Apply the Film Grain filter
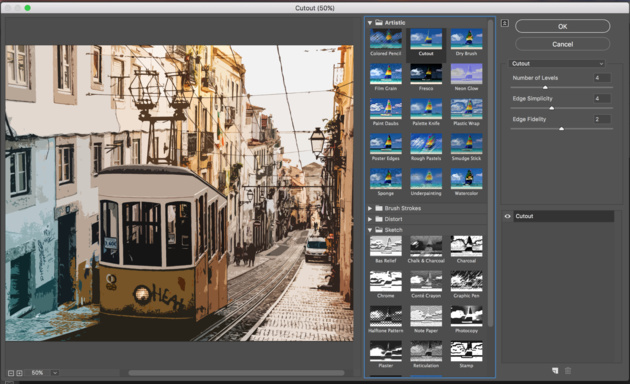Image resolution: width=630 pixels, height=384 pixels. (x=386, y=74)
